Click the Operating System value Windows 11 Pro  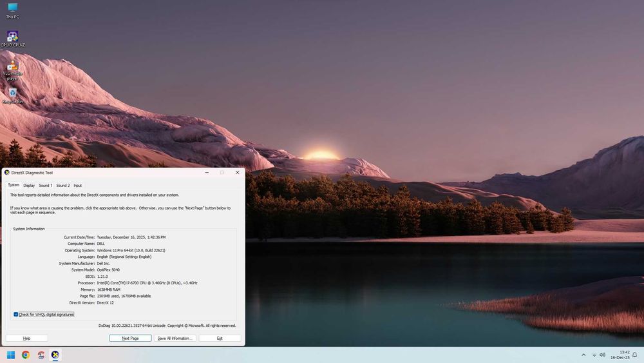[x=131, y=250]
